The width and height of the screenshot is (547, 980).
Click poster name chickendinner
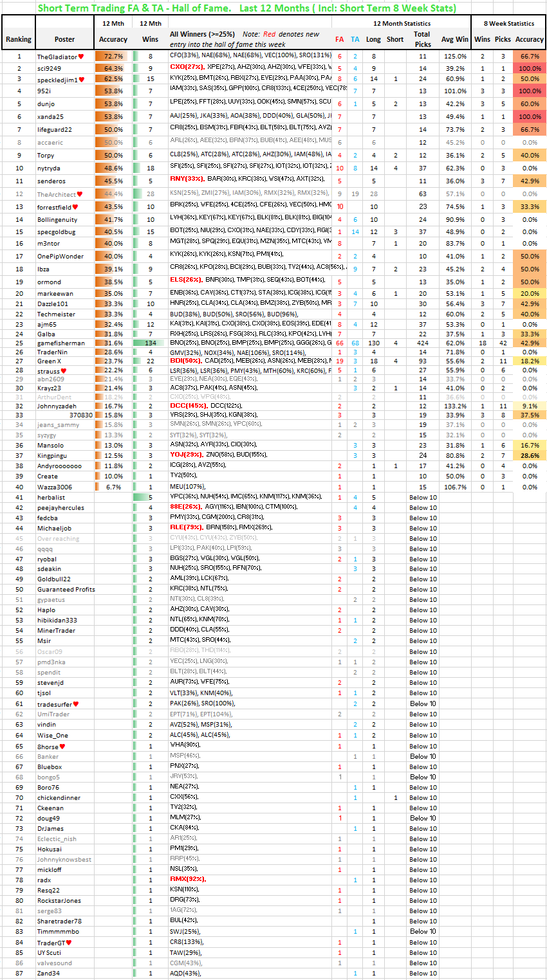[x=59, y=797]
